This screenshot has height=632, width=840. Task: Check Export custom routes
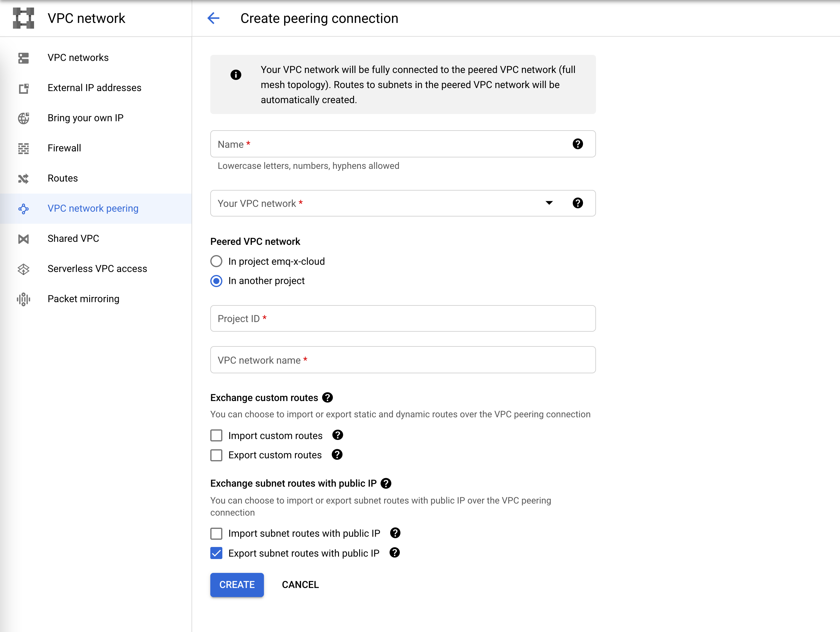click(216, 455)
